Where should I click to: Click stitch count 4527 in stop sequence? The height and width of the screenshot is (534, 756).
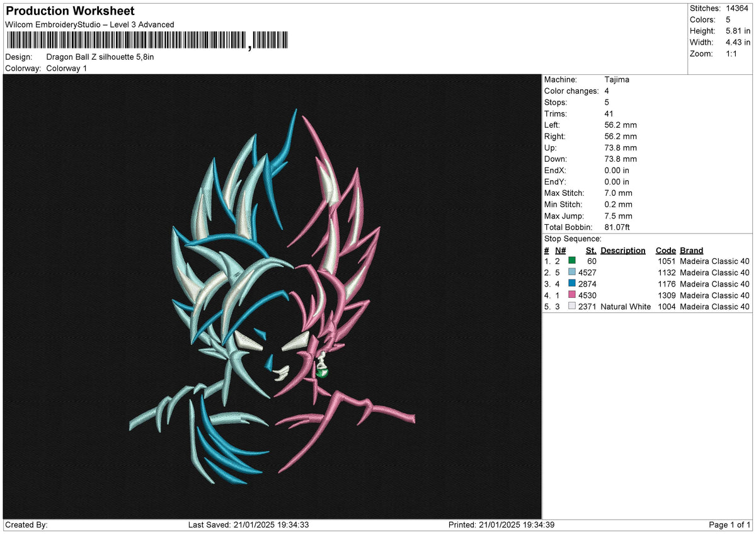tap(587, 273)
